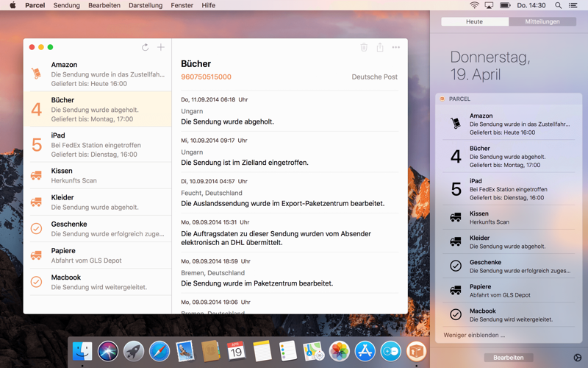Open Finder from the Dock
The width and height of the screenshot is (588, 368).
coord(82,352)
